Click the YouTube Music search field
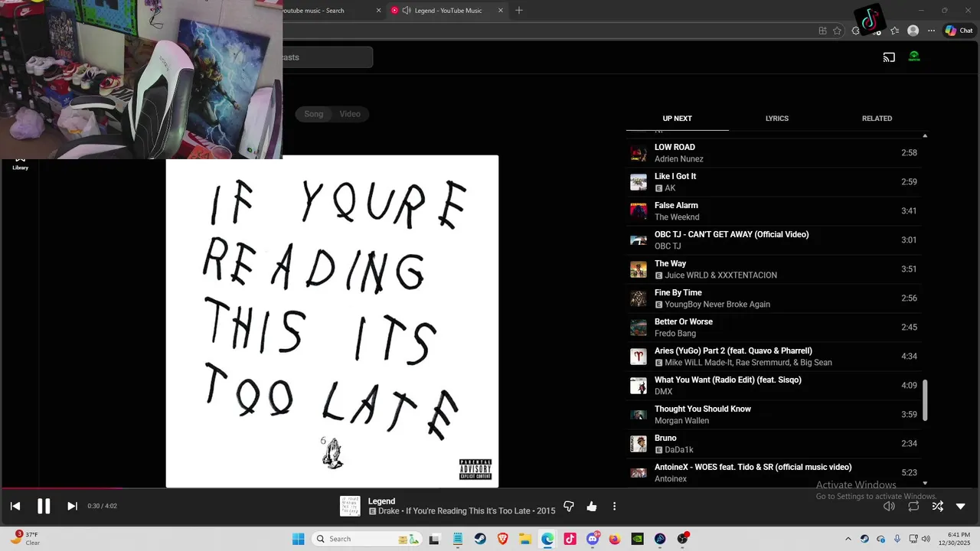This screenshot has width=980, height=551. point(328,57)
